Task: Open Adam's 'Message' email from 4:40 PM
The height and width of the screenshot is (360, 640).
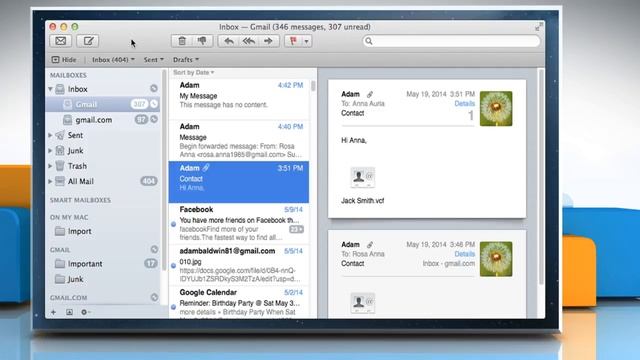Action: point(239,140)
